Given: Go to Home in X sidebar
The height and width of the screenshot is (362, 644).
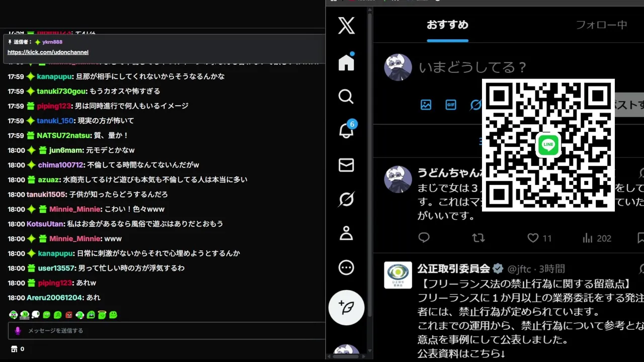Looking at the screenshot, I should click(x=346, y=62).
